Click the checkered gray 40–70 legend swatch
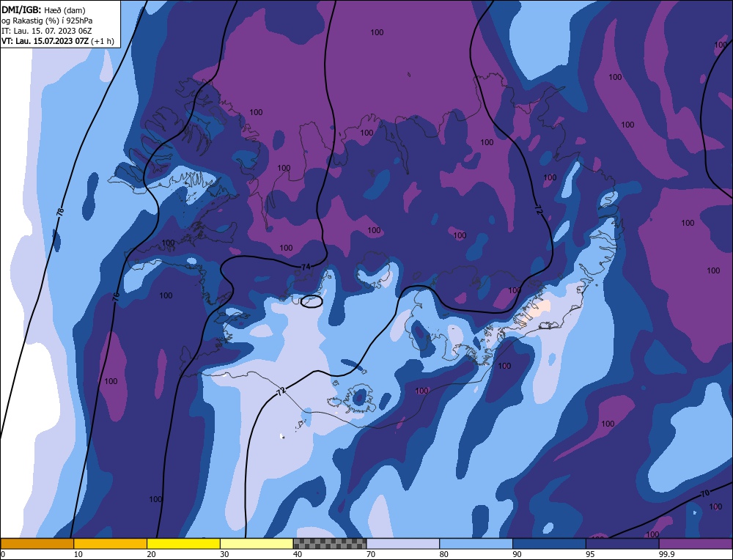 click(330, 544)
